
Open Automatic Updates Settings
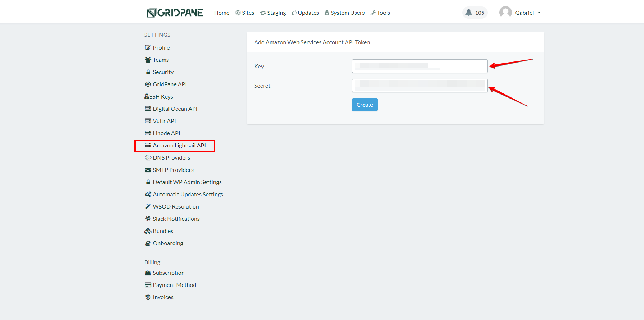click(x=188, y=194)
